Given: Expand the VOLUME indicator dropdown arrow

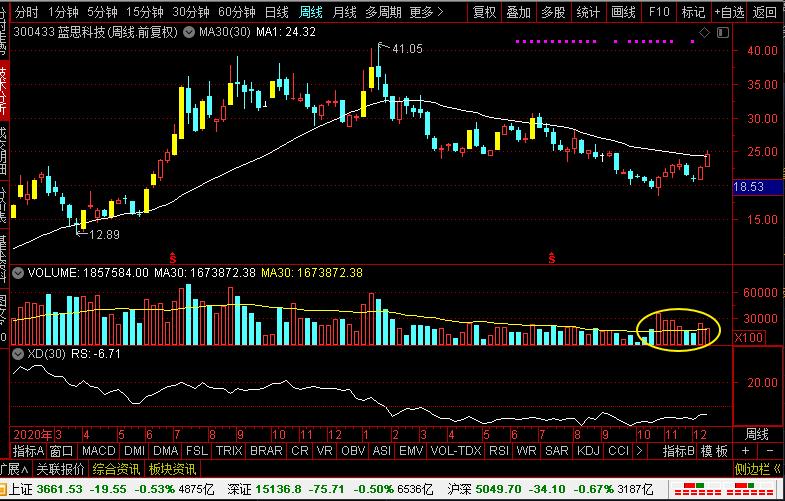Looking at the screenshot, I should point(18,273).
